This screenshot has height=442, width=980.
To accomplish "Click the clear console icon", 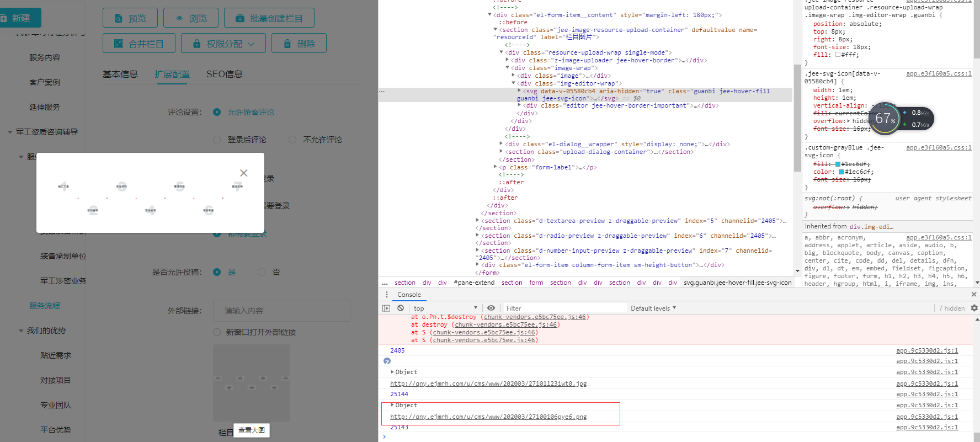I will click(401, 308).
